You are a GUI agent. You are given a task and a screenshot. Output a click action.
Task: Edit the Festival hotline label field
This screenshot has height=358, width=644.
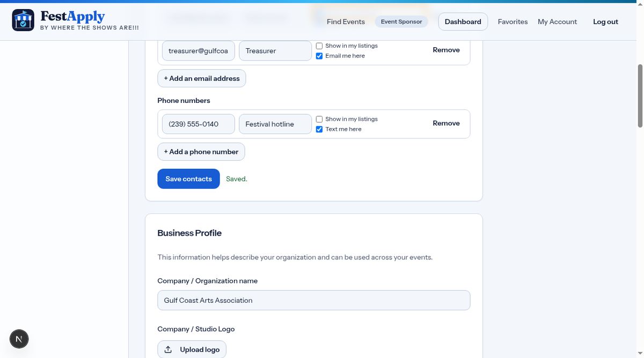click(275, 124)
